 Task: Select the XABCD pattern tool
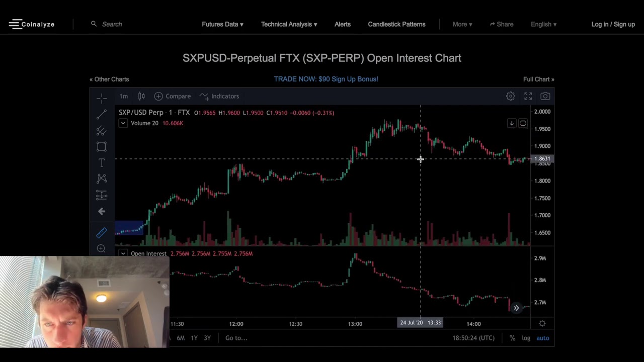point(102,178)
